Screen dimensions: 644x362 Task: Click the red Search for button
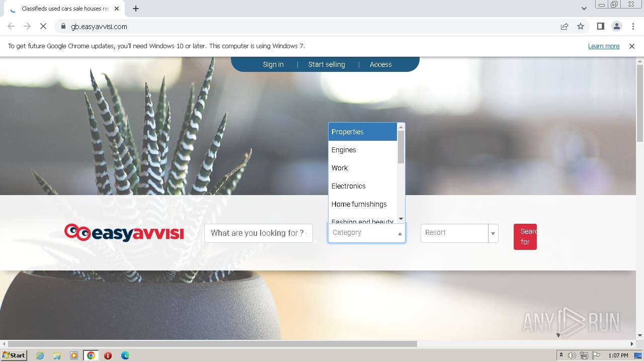[x=525, y=237]
